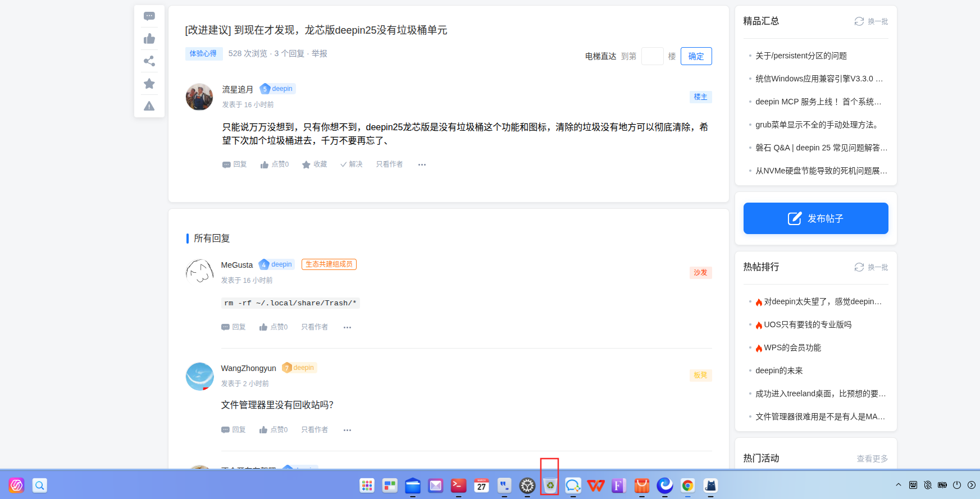980x499 pixels.
Task: Open system settings gear in the dock
Action: pyautogui.click(x=527, y=486)
